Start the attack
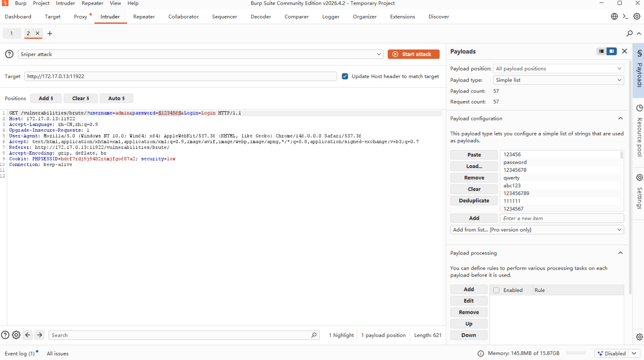The height and width of the screenshot is (360, 644). [x=413, y=54]
